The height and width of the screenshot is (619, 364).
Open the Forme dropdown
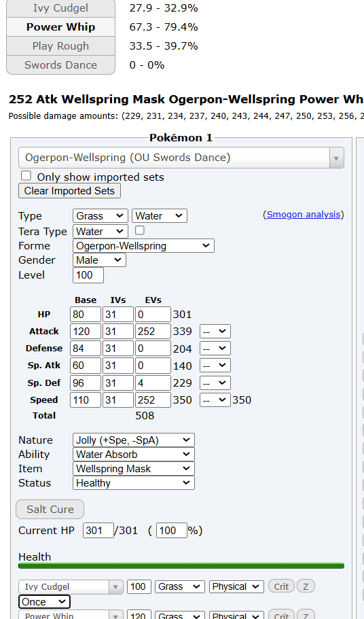[143, 245]
